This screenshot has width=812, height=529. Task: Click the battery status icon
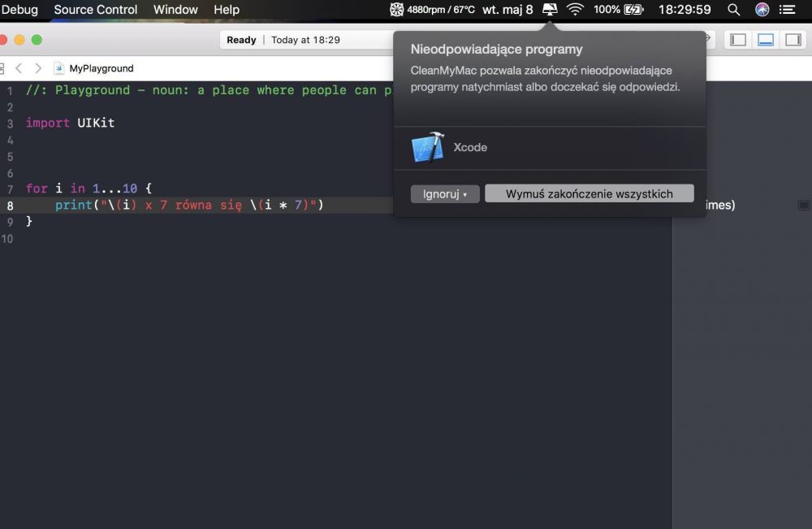633,9
